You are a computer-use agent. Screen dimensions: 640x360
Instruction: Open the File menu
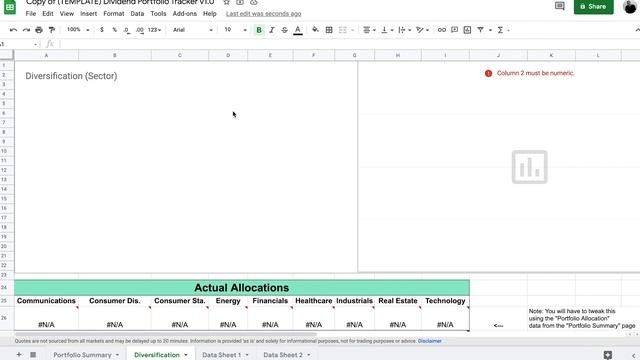pos(31,13)
